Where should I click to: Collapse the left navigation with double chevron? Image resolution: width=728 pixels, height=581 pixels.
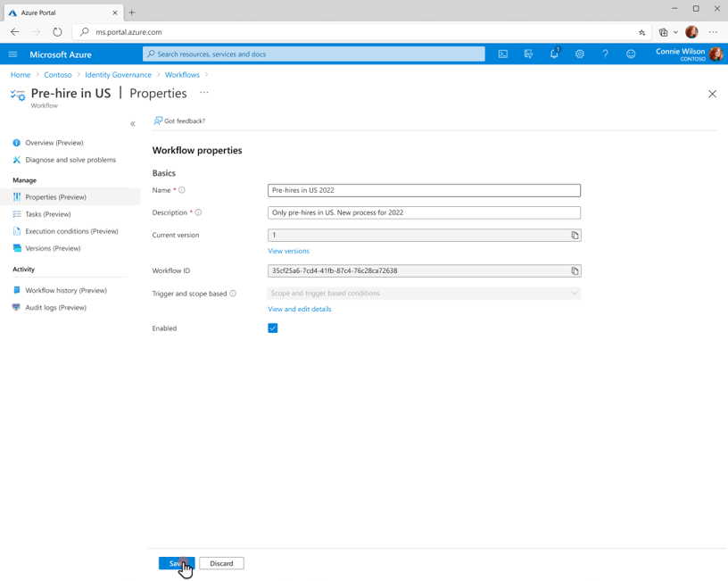pyautogui.click(x=133, y=123)
